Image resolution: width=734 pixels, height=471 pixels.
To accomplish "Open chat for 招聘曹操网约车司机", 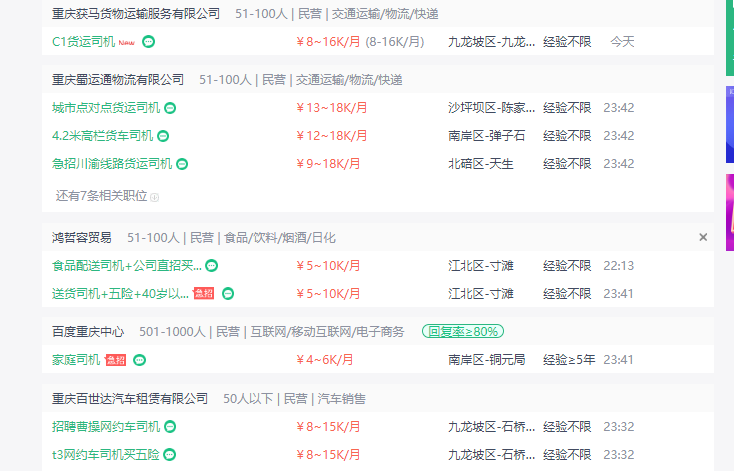I will (170, 427).
